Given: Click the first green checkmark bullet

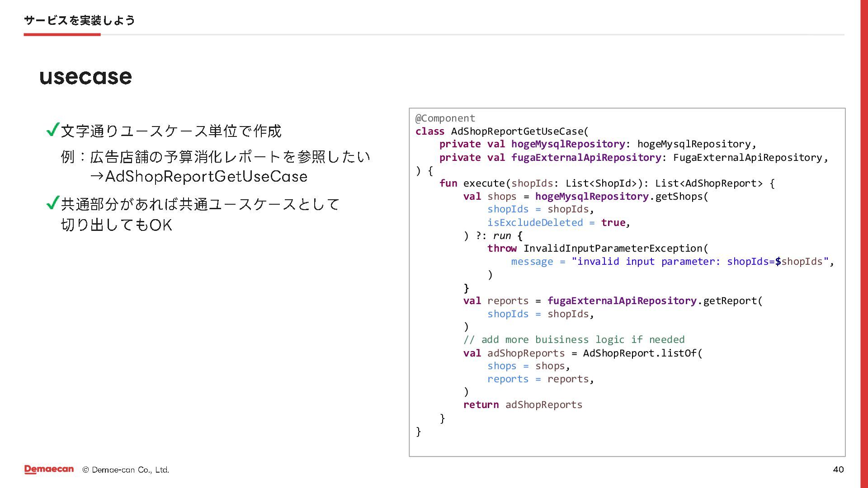Looking at the screenshot, I should coord(53,130).
